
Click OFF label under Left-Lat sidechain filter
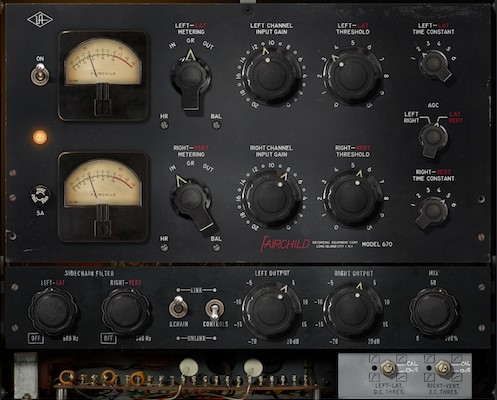36,338
